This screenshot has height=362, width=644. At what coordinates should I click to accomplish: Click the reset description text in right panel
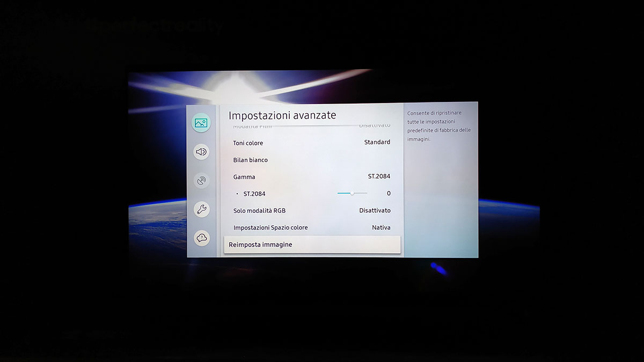[438, 127]
